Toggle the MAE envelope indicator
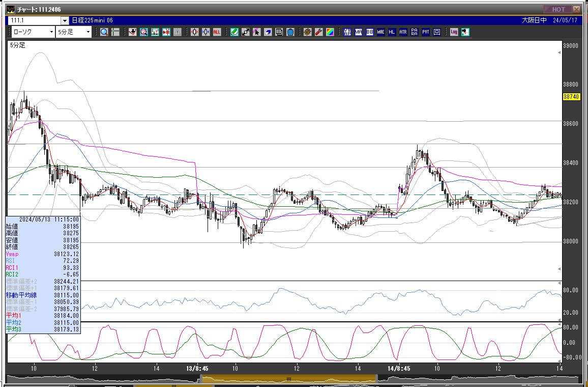Image resolution: width=588 pixels, height=387 pixels. (x=380, y=32)
